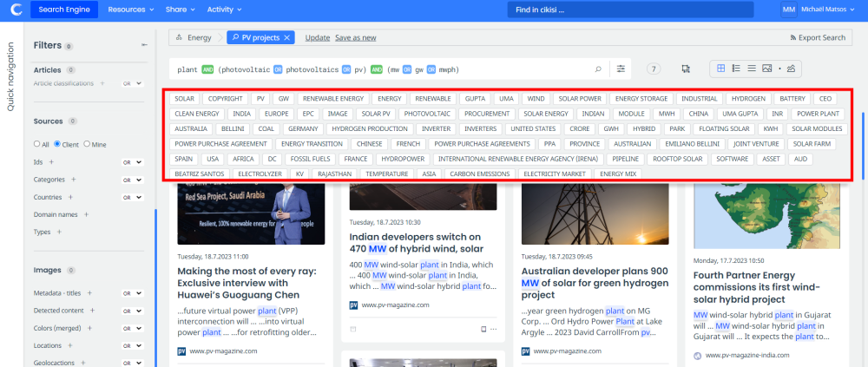The image size is (868, 367).
Task: Open Colors (merged) OR operator dropdown
Action: (133, 328)
